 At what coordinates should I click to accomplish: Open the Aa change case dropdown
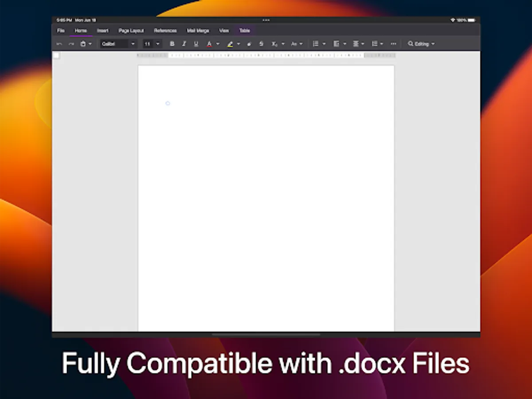point(297,44)
